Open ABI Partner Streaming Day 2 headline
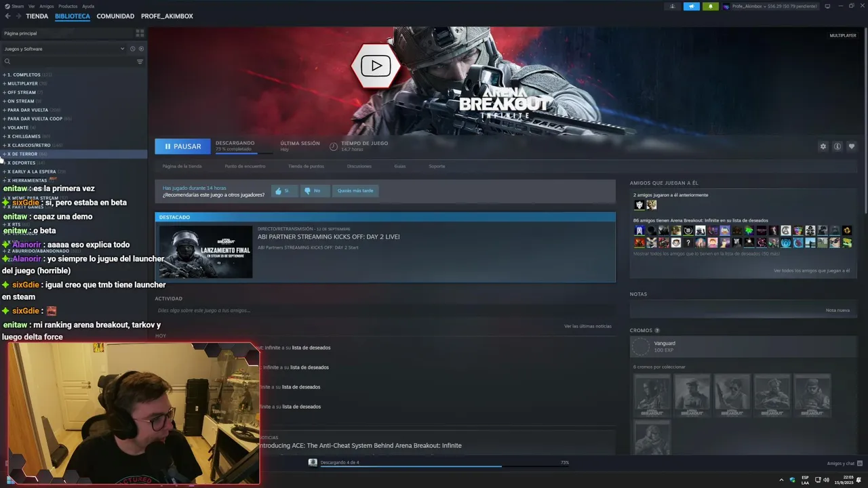 tap(328, 237)
